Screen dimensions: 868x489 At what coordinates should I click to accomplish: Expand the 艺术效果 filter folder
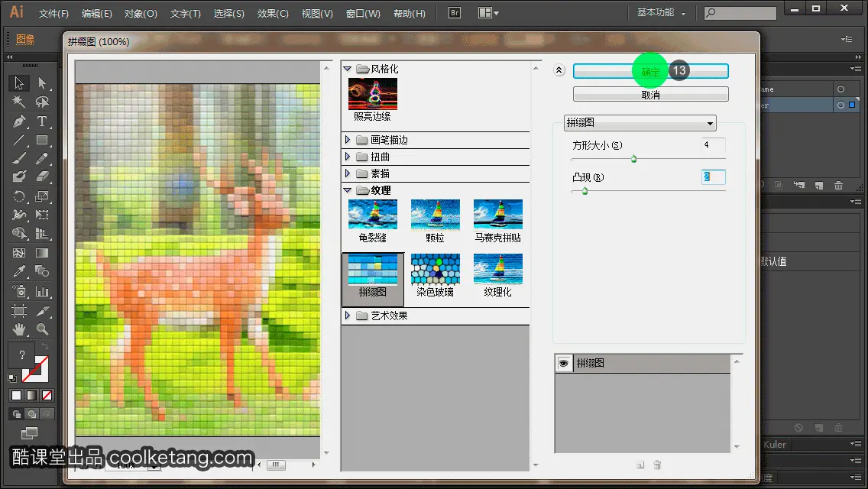click(348, 315)
